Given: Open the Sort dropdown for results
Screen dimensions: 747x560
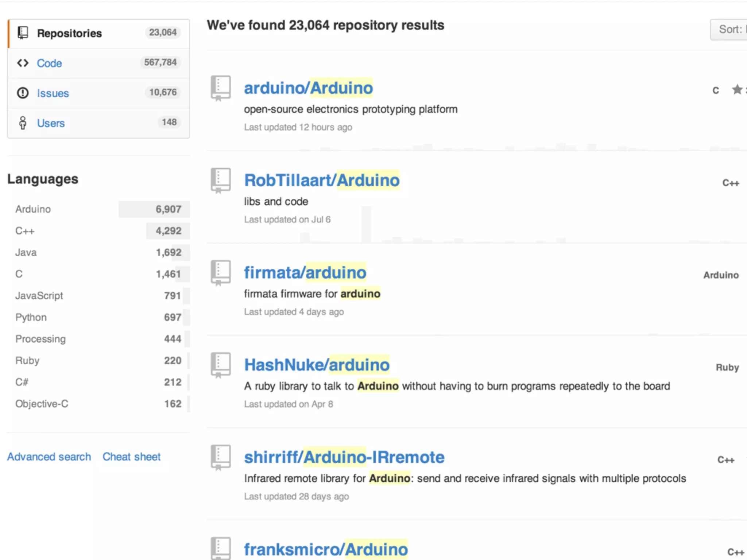Looking at the screenshot, I should [729, 29].
